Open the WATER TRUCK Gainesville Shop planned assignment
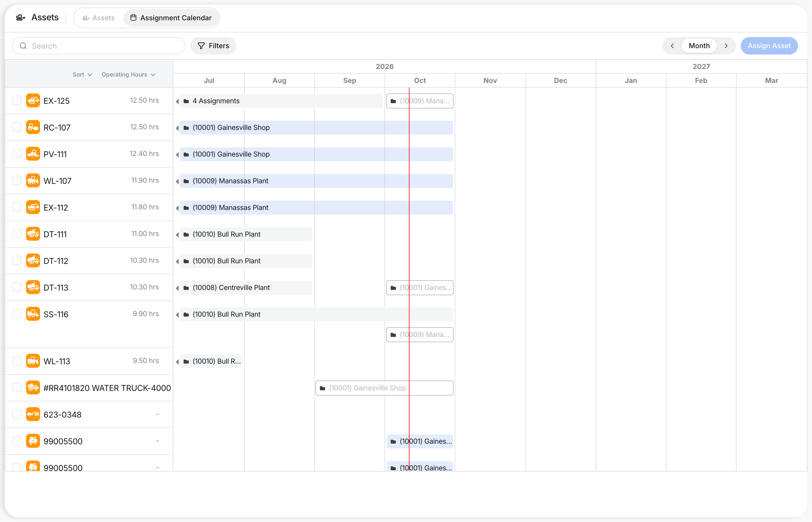 coord(384,388)
